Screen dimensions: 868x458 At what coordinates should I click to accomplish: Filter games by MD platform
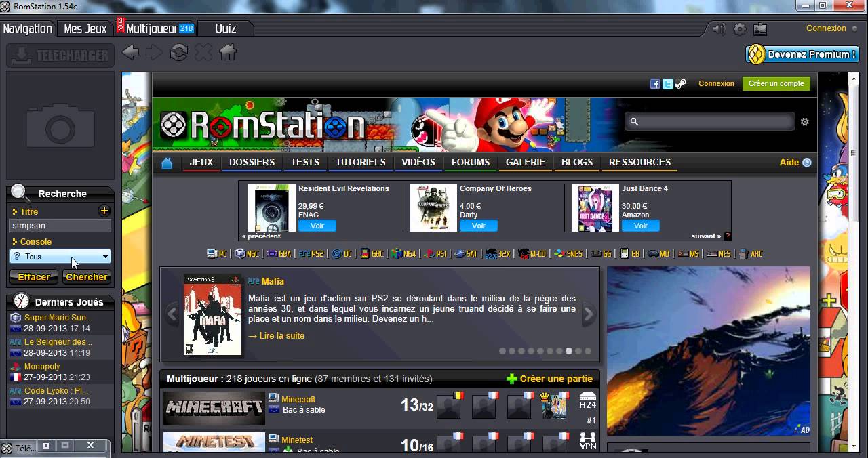(x=658, y=254)
